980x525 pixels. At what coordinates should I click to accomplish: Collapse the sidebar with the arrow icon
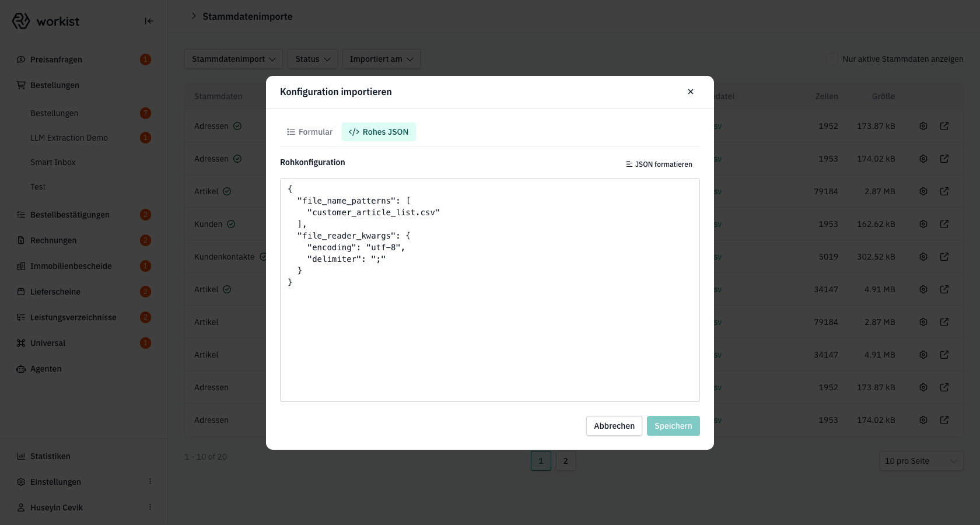coord(149,21)
